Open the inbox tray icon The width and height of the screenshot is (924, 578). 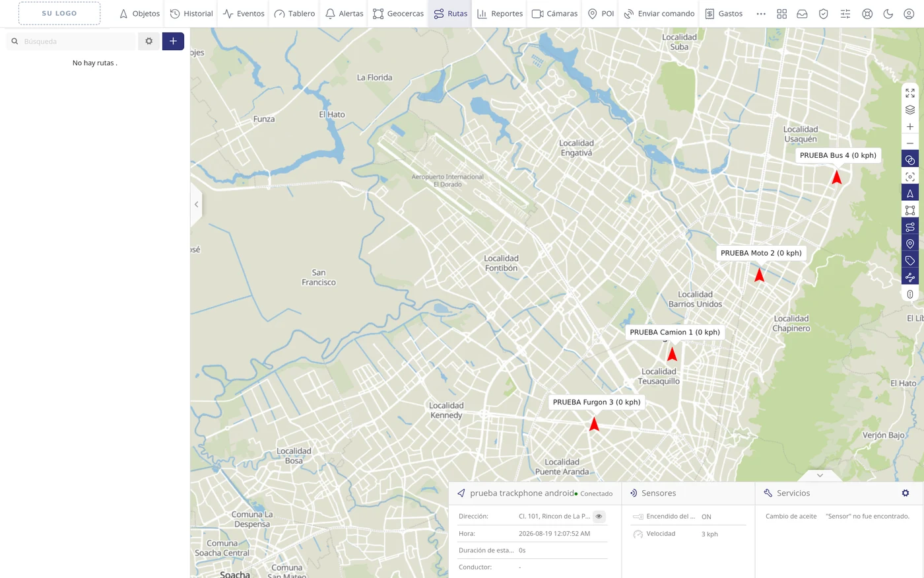(802, 14)
